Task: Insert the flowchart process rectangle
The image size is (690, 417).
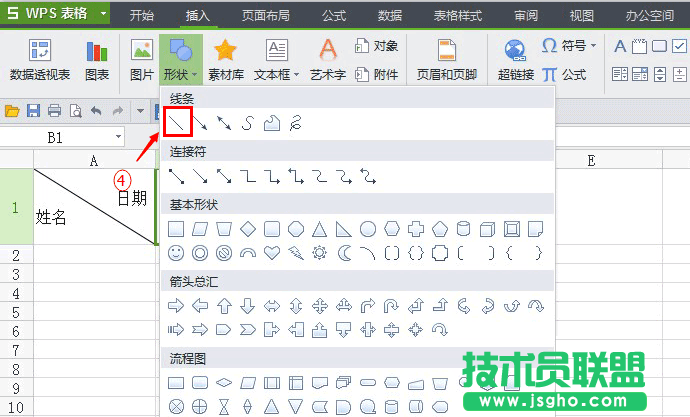Action: 176,383
